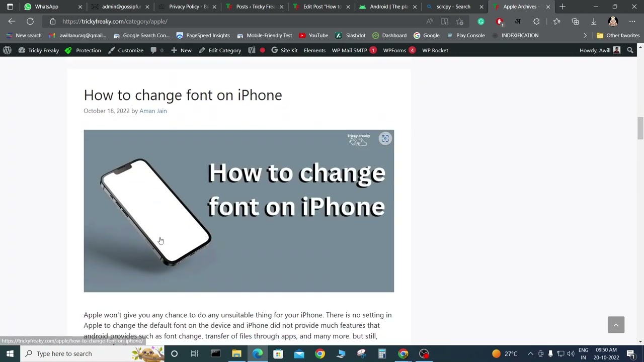Viewport: 644px width, 362px height.
Task: Open the Windows Start button
Action: [x=10, y=353]
